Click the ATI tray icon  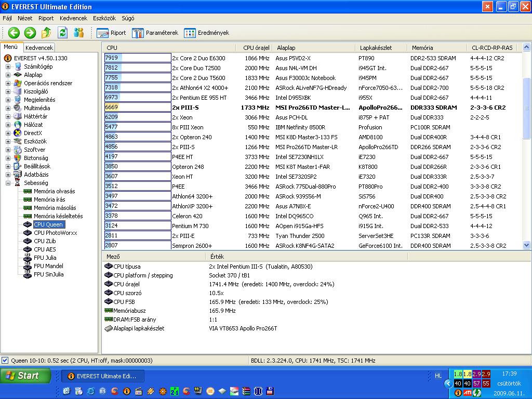tap(468, 393)
